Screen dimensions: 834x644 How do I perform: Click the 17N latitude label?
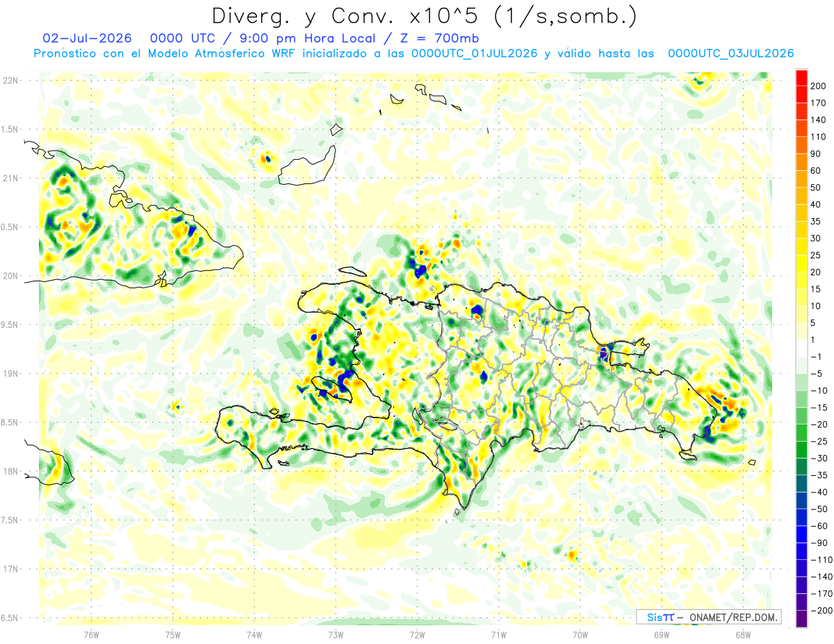pyautogui.click(x=10, y=569)
